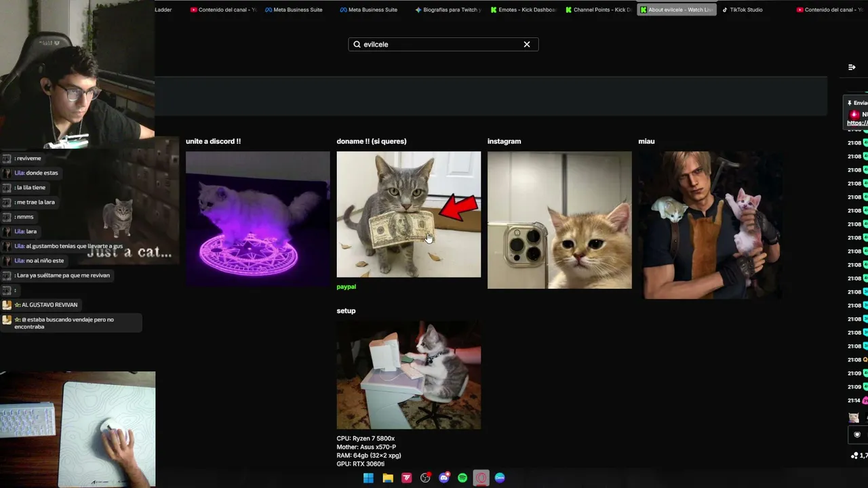This screenshot has height=488, width=868.
Task: Open Discord from the taskbar
Action: 444,478
